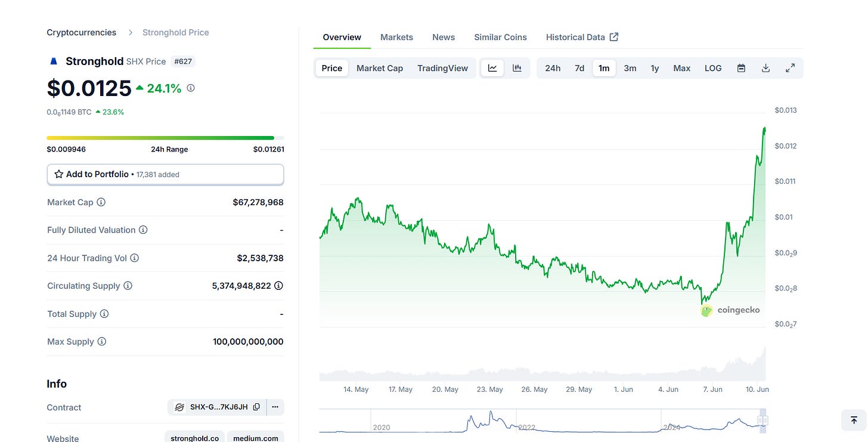Click the scroll-to-top arrow button
The image size is (868, 442).
(x=854, y=420)
